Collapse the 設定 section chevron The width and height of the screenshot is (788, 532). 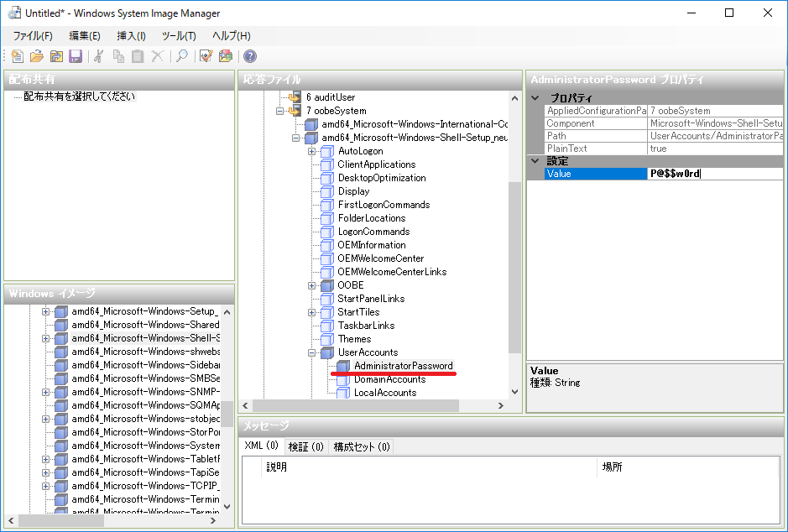coord(535,161)
